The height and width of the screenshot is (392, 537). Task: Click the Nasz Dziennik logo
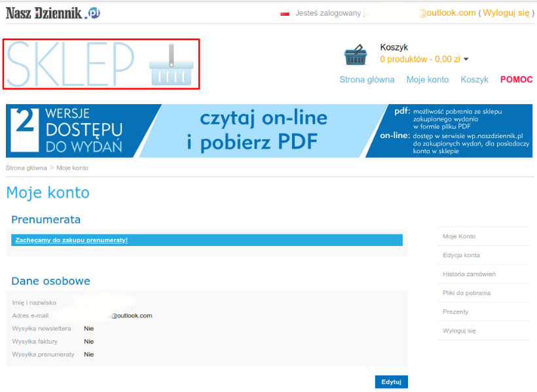point(53,13)
